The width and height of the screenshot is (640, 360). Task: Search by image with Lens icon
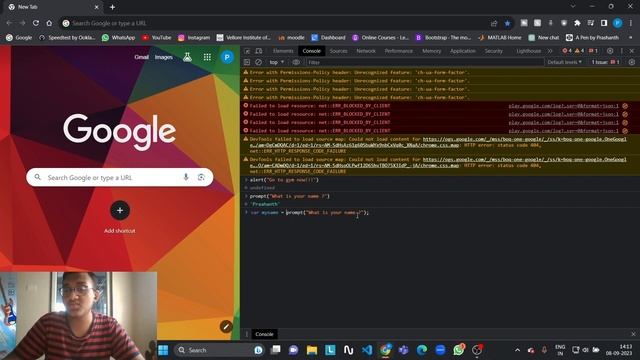201,177
